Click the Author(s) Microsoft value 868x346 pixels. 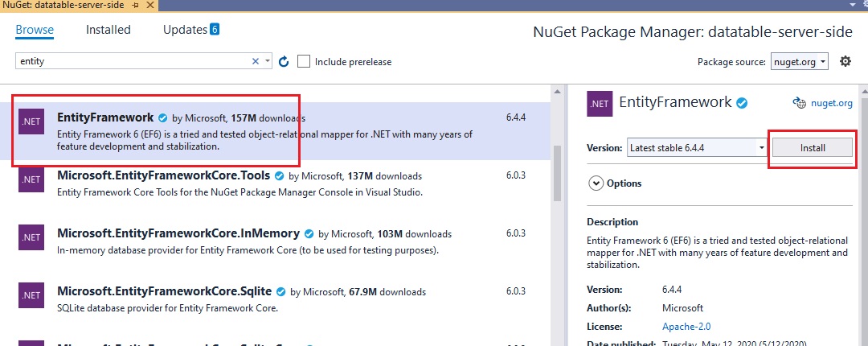click(682, 307)
